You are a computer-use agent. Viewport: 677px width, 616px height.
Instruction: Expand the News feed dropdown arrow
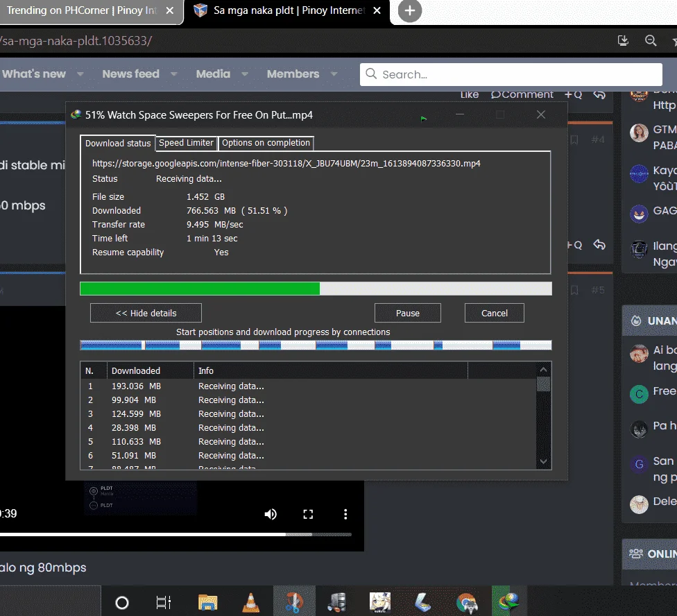(x=173, y=74)
